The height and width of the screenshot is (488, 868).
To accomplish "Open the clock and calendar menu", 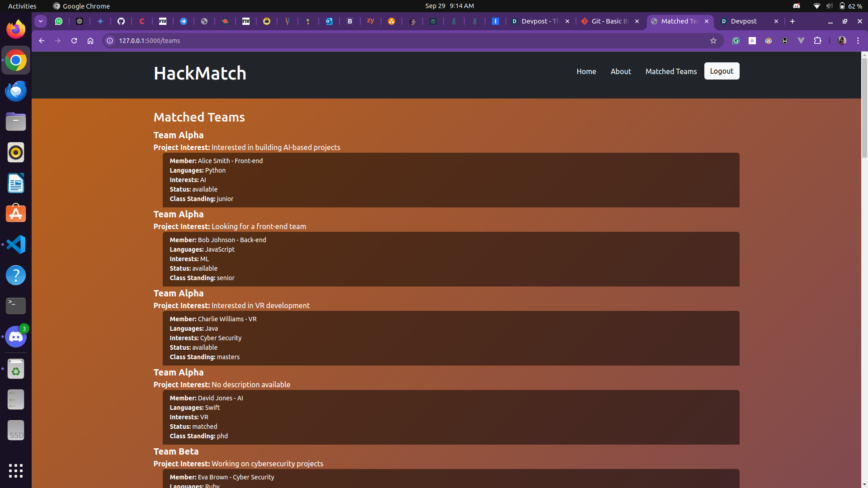I will [449, 6].
